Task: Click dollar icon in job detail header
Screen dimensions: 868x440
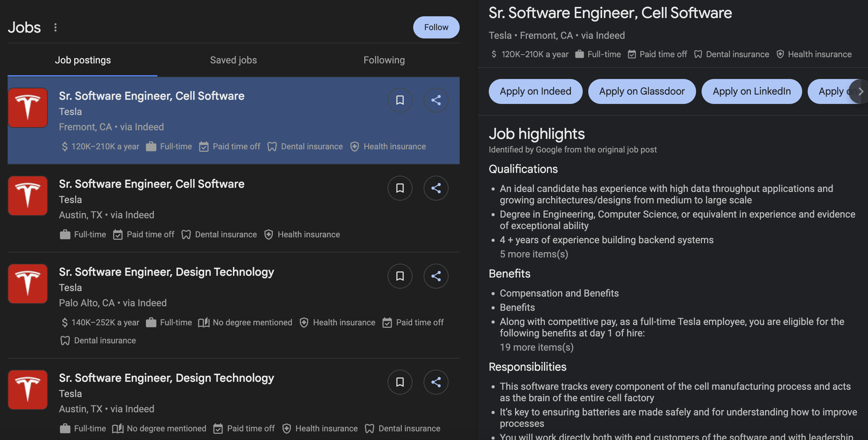Action: (x=494, y=54)
